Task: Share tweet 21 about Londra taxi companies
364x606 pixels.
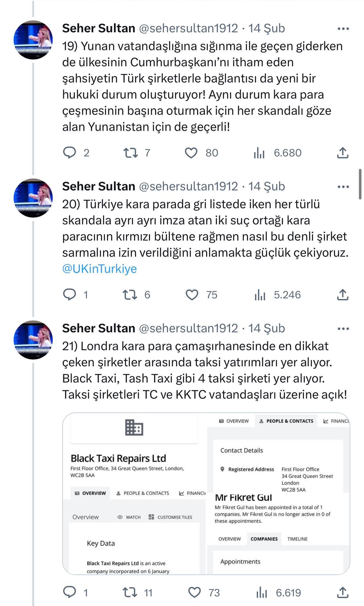Action: coord(343,592)
